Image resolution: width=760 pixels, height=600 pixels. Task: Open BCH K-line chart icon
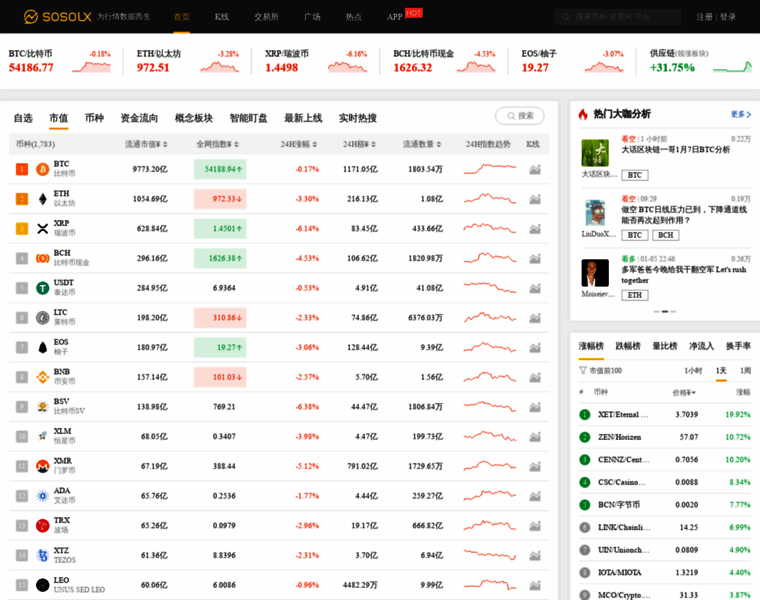click(535, 259)
